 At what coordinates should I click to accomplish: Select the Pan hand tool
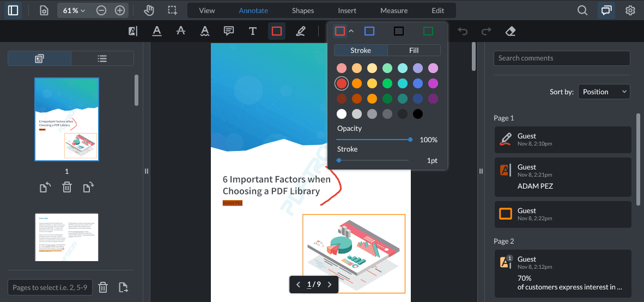[149, 10]
